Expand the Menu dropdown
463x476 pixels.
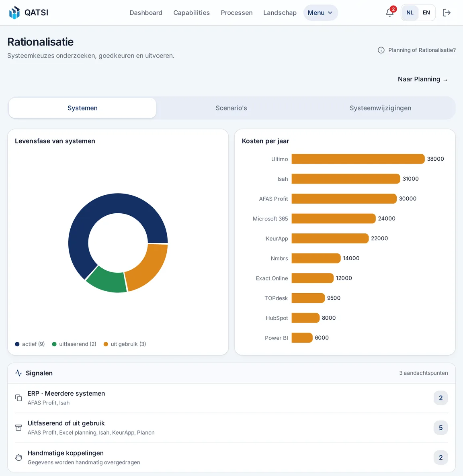point(320,13)
